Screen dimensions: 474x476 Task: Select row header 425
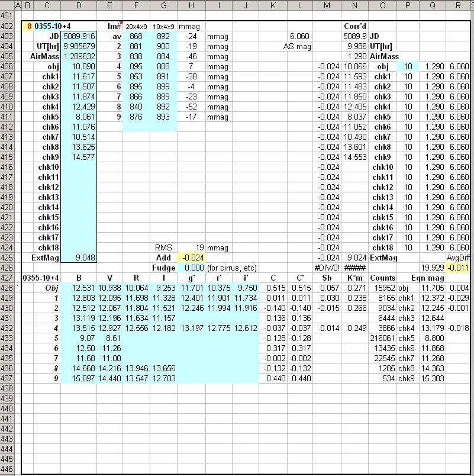(x=7, y=258)
